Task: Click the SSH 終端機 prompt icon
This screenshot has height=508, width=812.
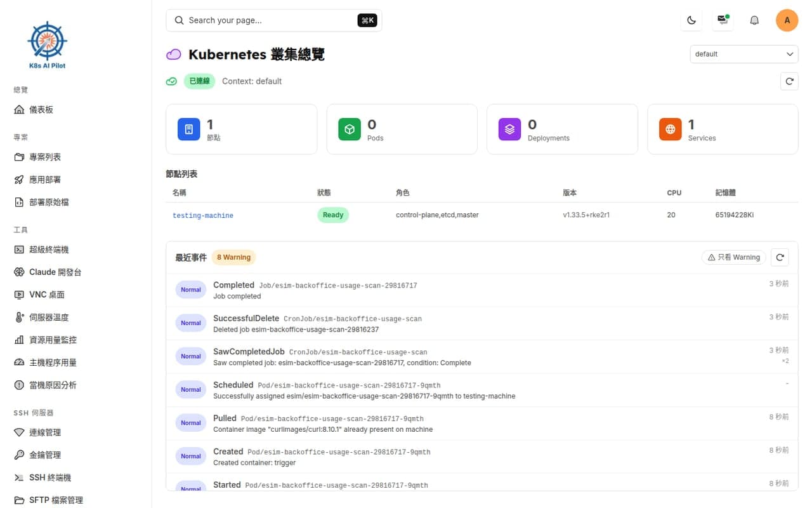Action: [19, 478]
